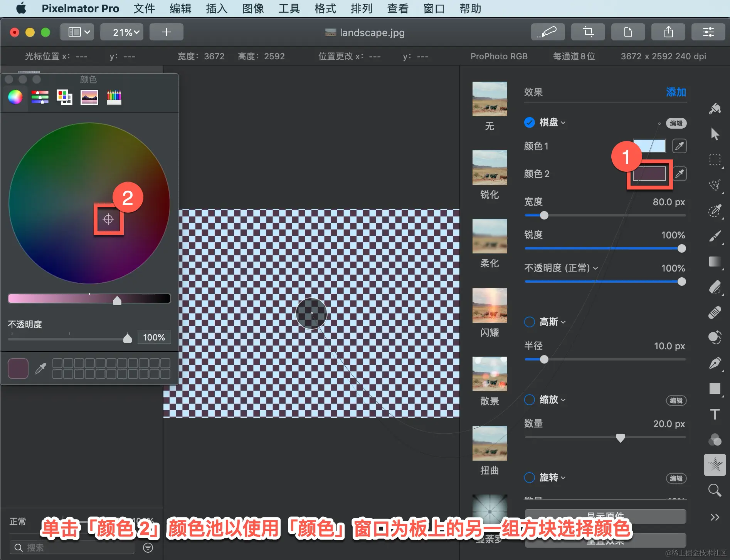Screen dimensions: 730x560
Task: Click the 编辑 button next to 棋盘
Action: (x=676, y=123)
